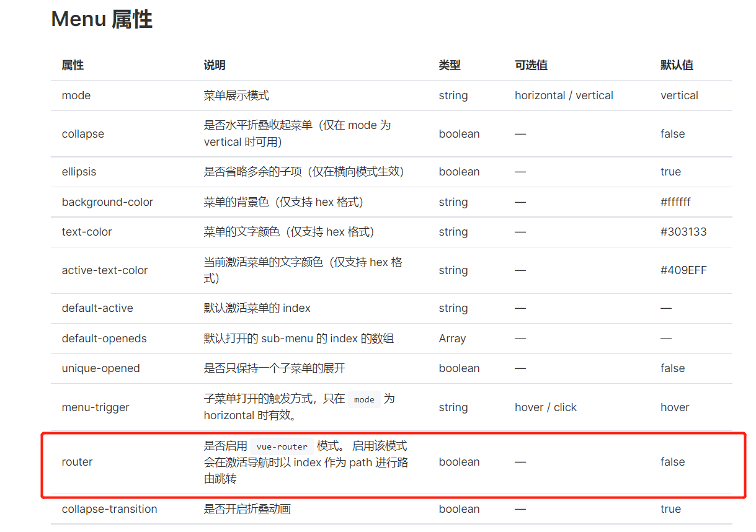The image size is (756, 532).
Task: Click the ellipsis description "是否省略多余的子项"
Action: click(x=304, y=172)
